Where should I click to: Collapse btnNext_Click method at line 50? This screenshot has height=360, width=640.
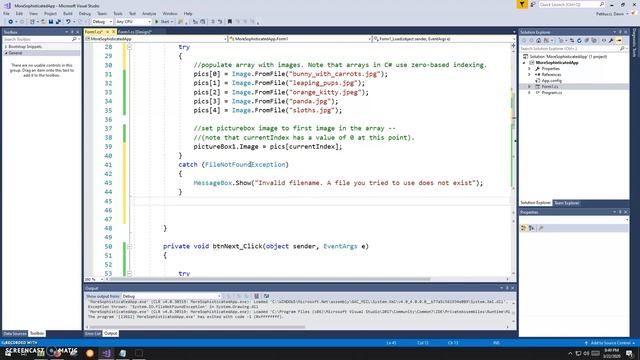coord(129,247)
